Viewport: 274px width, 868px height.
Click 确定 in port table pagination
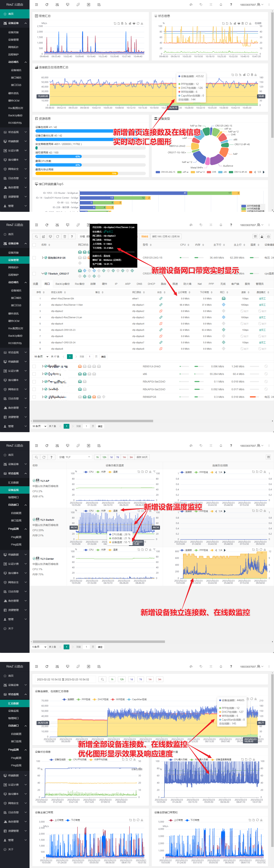click(x=103, y=356)
